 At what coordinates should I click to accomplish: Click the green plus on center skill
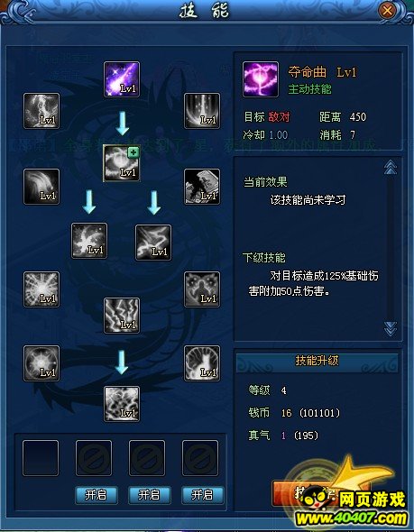[x=133, y=152]
